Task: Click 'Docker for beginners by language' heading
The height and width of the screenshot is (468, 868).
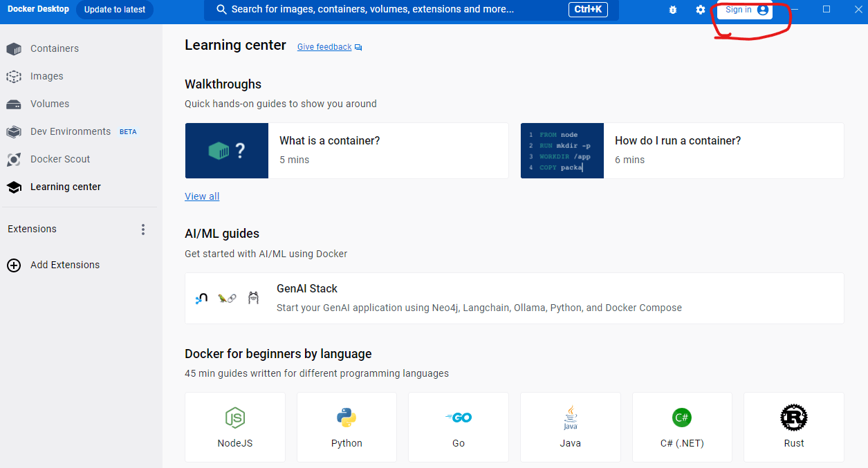Action: tap(278, 354)
